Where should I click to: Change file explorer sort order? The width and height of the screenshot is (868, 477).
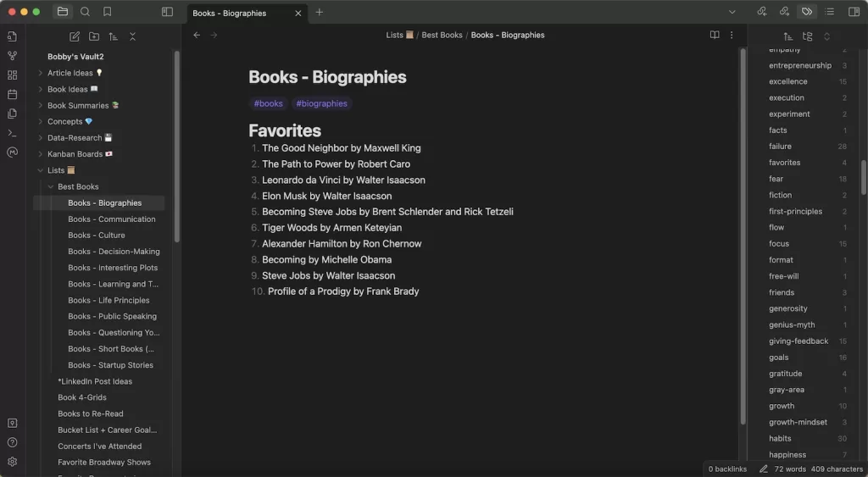point(114,36)
